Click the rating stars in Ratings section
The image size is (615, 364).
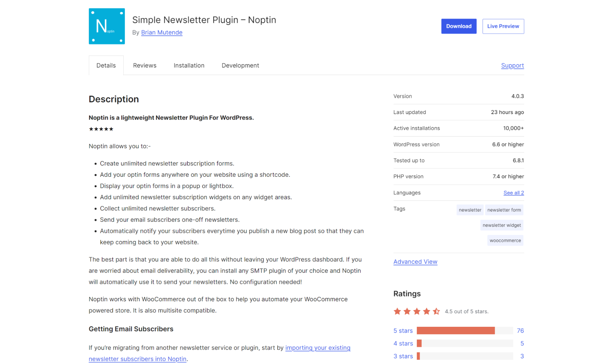[417, 311]
